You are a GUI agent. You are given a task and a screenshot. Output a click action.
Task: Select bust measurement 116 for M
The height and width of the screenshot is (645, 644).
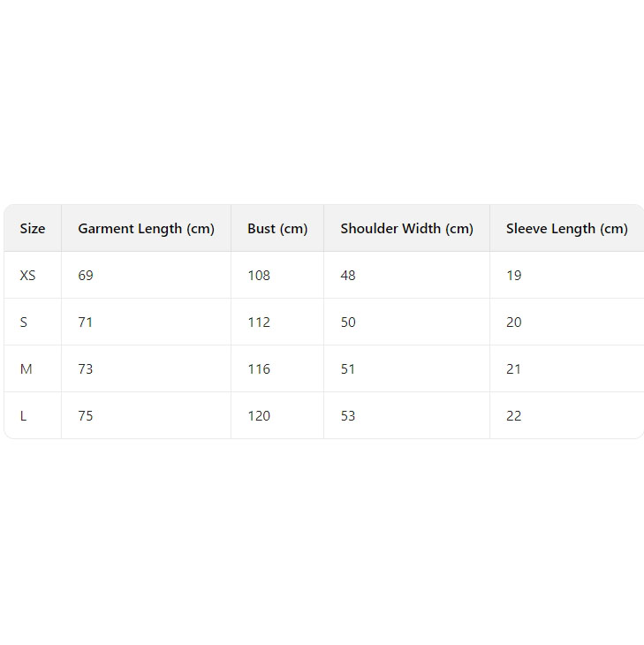pos(259,369)
